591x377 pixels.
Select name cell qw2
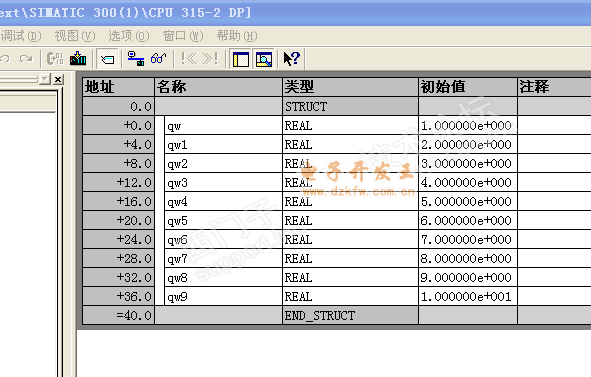pos(224,164)
